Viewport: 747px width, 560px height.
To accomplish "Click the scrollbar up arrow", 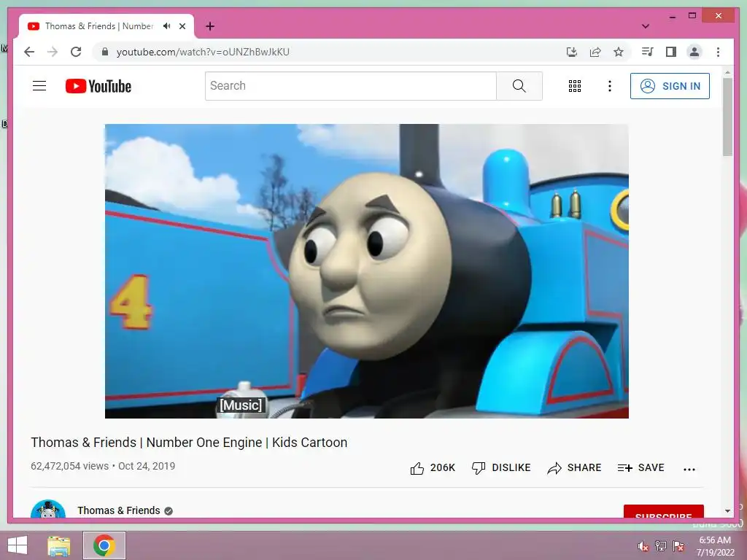I will click(727, 72).
